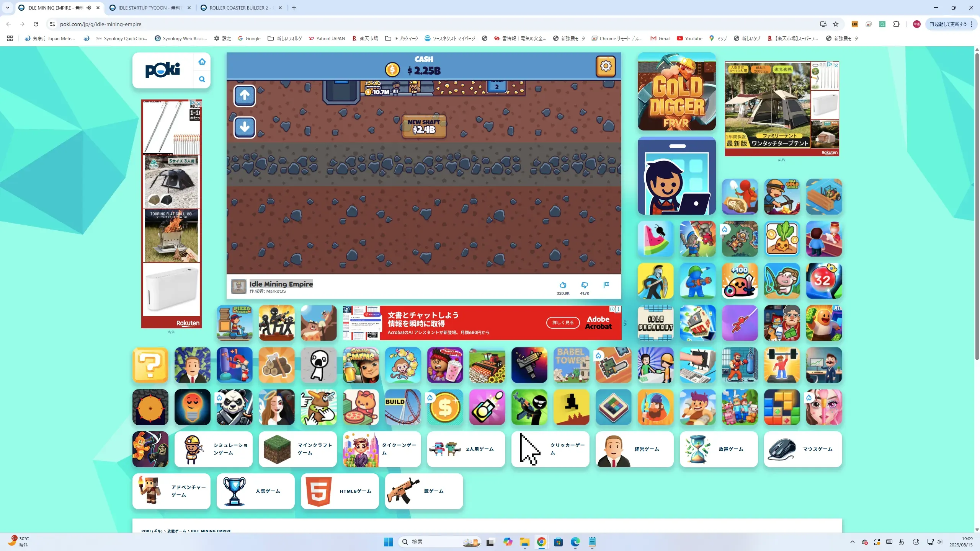
Task: Bookmark this page with star icon
Action: point(836,24)
